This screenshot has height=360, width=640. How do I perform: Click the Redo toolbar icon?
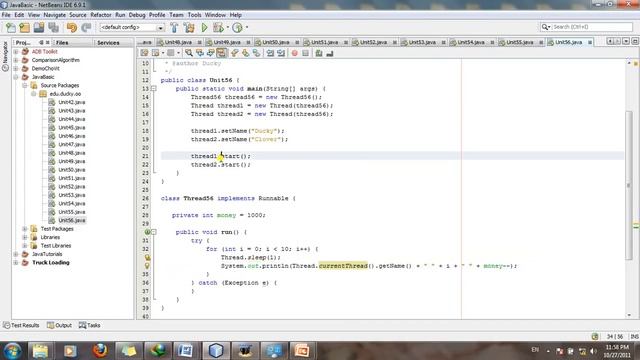point(86,28)
